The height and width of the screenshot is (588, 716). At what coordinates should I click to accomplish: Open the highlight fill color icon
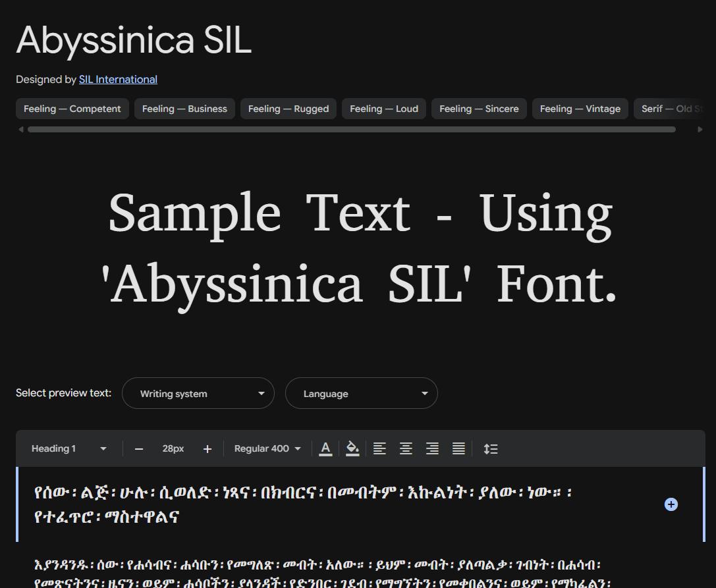click(352, 449)
